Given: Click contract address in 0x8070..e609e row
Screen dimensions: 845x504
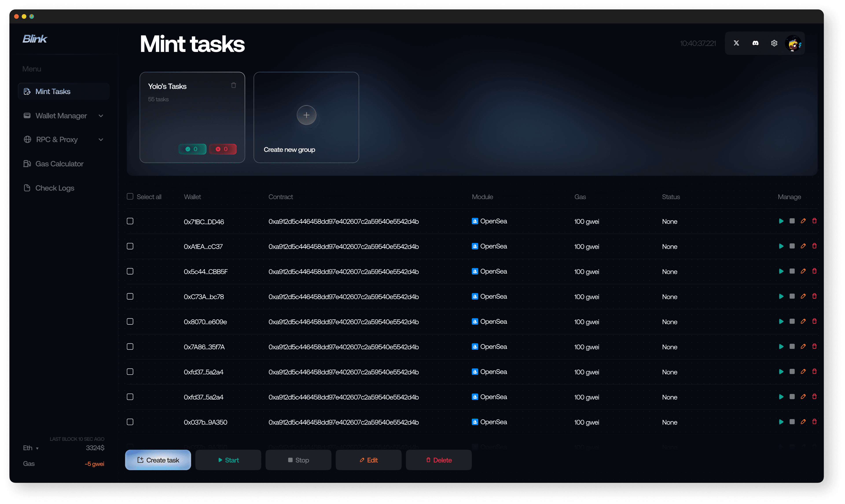Looking at the screenshot, I should click(344, 322).
